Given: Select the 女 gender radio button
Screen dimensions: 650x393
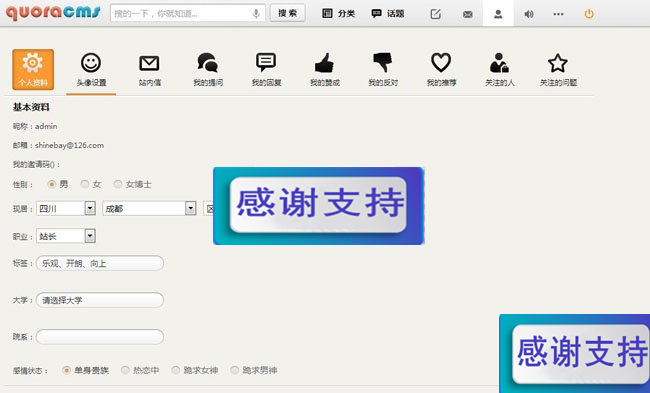Looking at the screenshot, I should (85, 184).
